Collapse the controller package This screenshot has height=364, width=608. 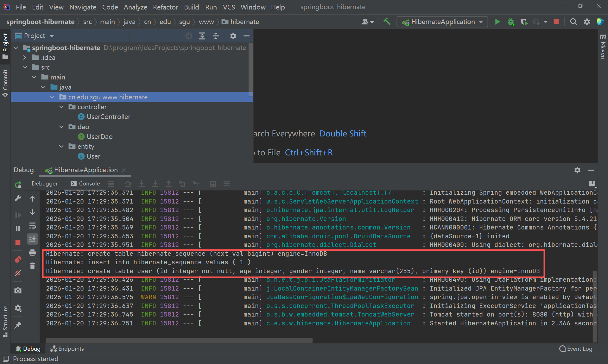[61, 107]
